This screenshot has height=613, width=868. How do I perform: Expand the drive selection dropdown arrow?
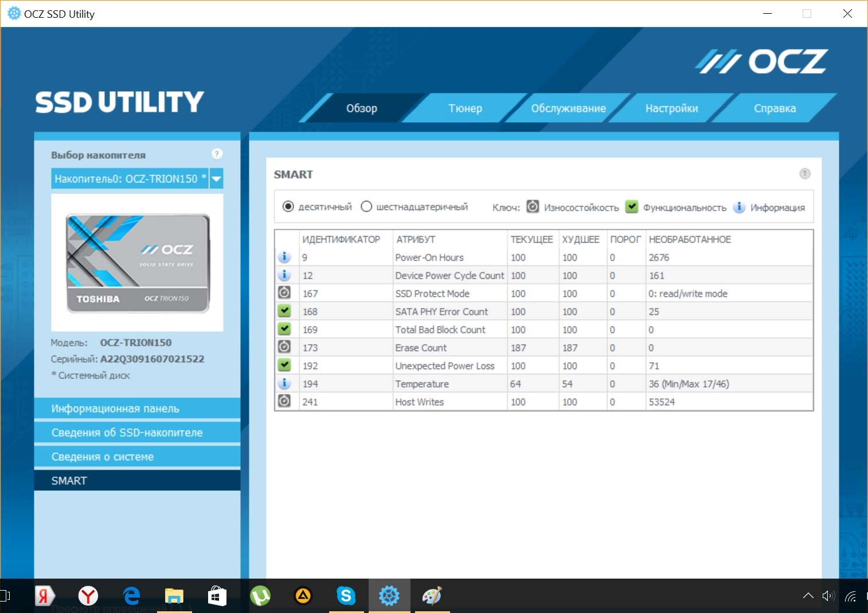tap(216, 179)
